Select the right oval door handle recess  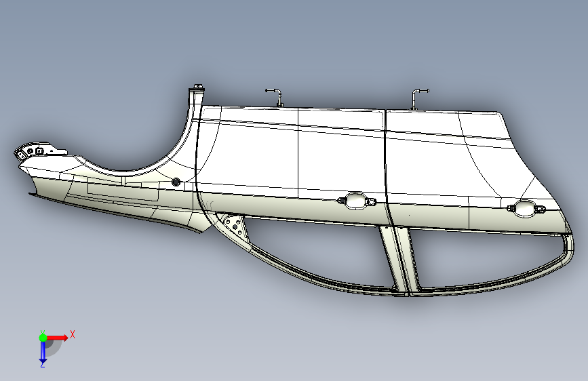click(526, 207)
